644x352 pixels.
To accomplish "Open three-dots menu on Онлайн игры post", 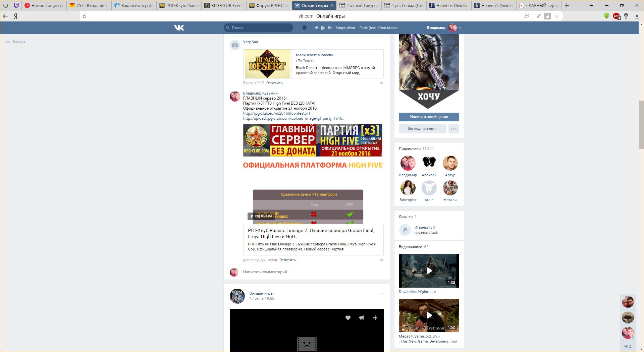I will [381, 294].
